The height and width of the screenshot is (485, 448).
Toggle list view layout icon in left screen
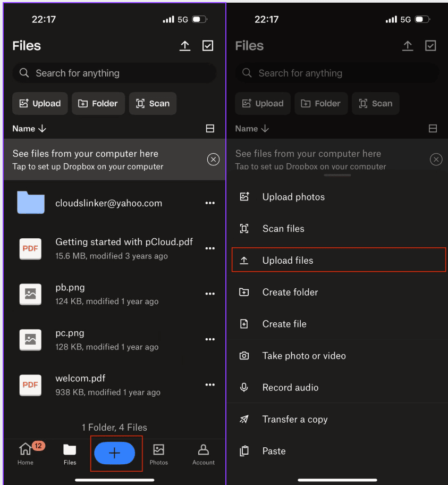[210, 128]
